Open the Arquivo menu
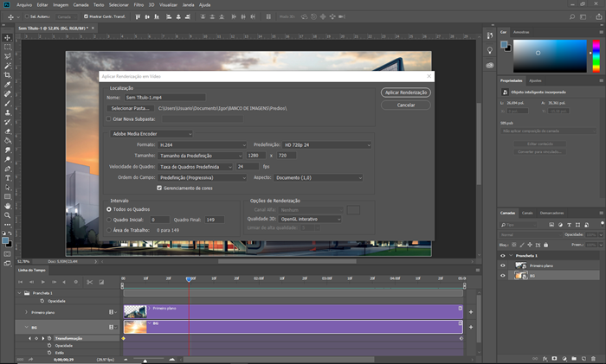606x364 pixels. pos(24,4)
